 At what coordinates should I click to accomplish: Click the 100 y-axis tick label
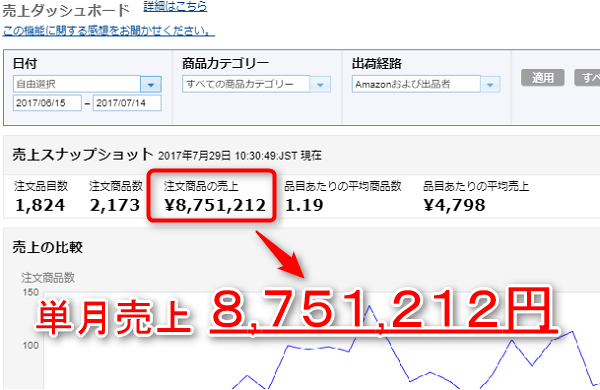31,345
